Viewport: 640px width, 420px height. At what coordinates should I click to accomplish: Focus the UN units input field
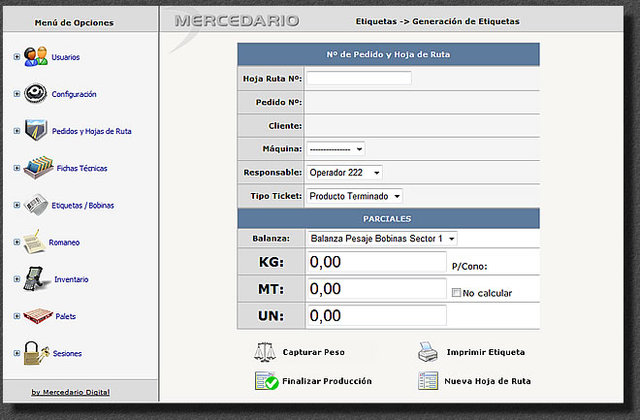point(376,316)
